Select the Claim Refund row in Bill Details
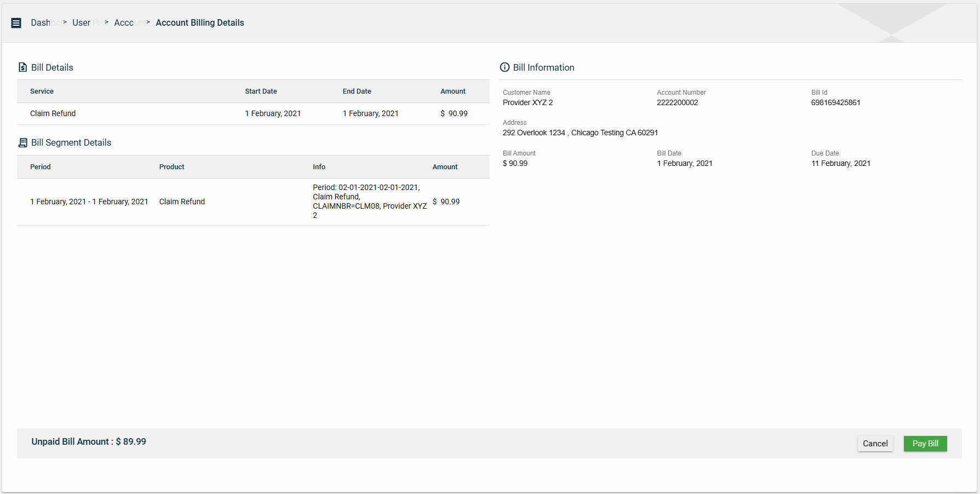980x494 pixels. 53,113
